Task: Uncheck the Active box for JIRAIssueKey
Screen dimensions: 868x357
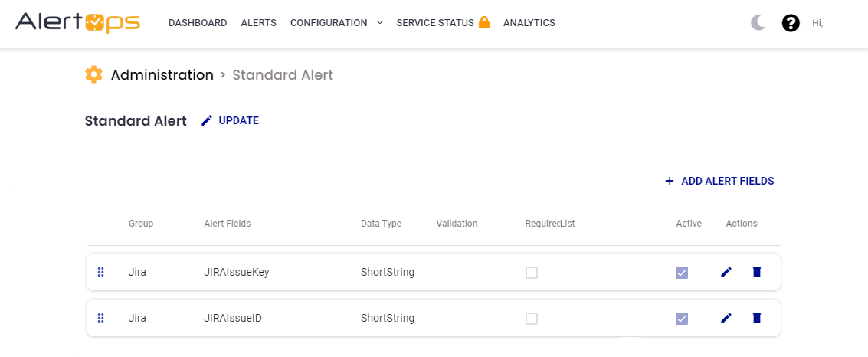Action: (x=682, y=273)
